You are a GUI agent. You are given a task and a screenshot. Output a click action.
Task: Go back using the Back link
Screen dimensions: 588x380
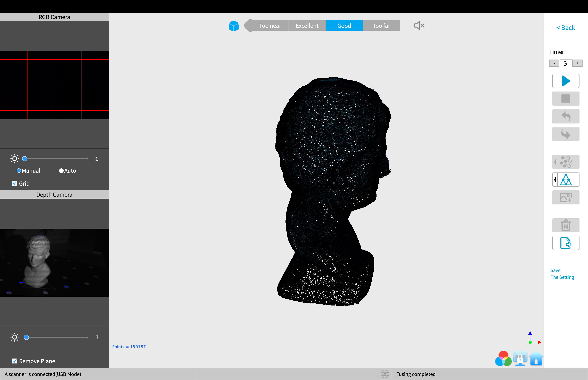pyautogui.click(x=565, y=28)
